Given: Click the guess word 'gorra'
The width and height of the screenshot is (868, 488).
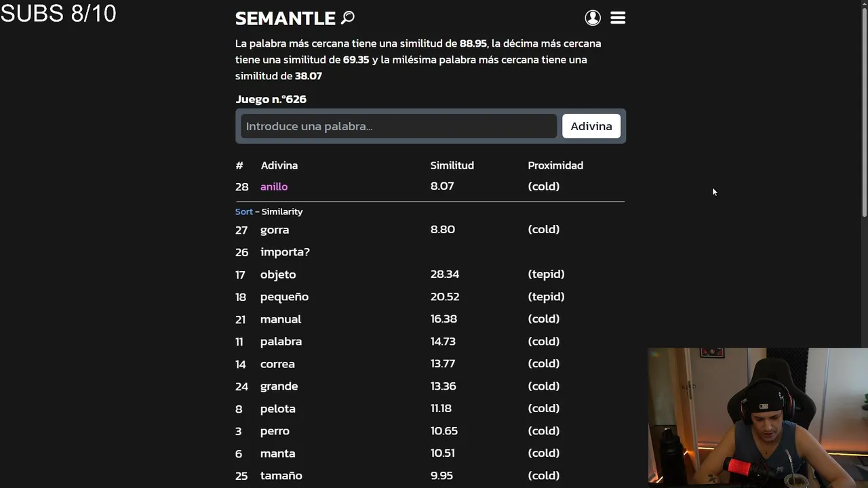Looking at the screenshot, I should click(x=275, y=230).
